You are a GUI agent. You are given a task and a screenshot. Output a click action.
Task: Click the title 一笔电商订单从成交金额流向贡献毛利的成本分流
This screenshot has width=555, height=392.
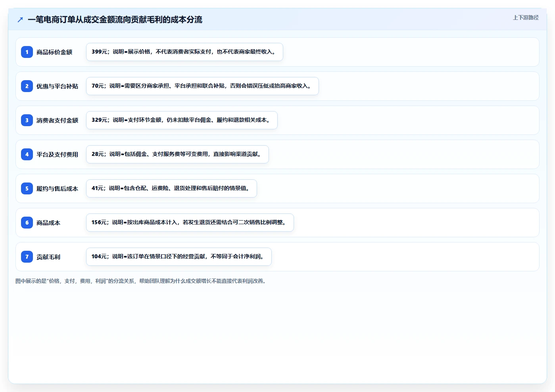tap(115, 19)
